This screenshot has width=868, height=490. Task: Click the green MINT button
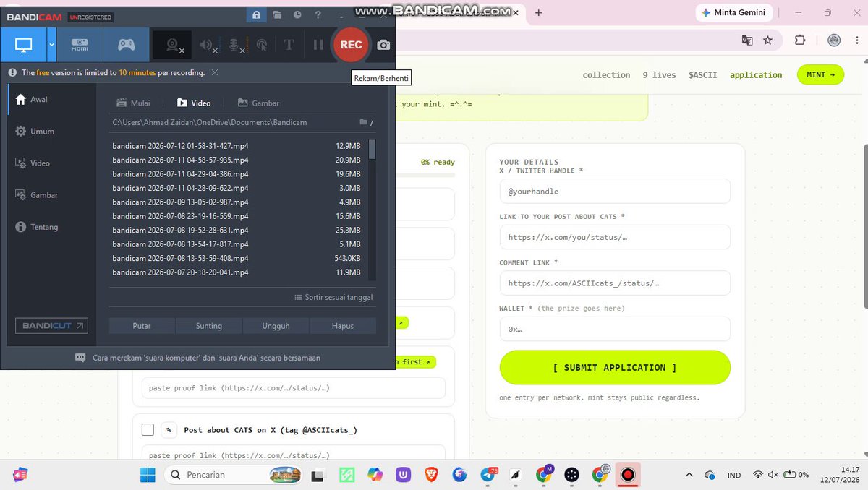pos(820,74)
